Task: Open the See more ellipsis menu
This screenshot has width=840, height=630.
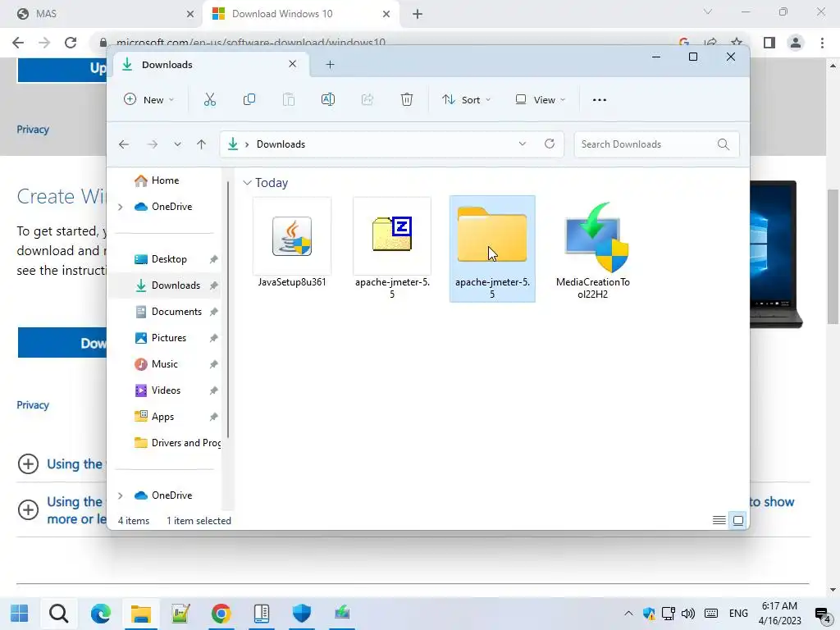Action: [x=600, y=99]
